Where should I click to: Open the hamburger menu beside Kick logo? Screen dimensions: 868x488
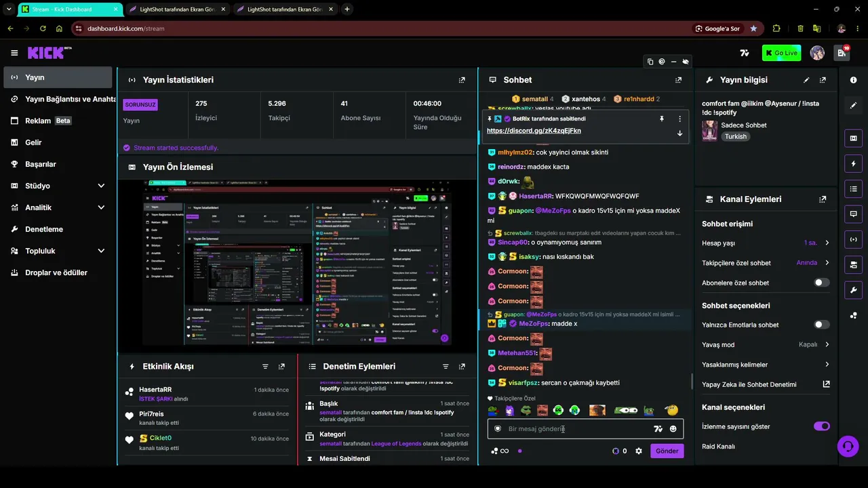[x=14, y=53]
